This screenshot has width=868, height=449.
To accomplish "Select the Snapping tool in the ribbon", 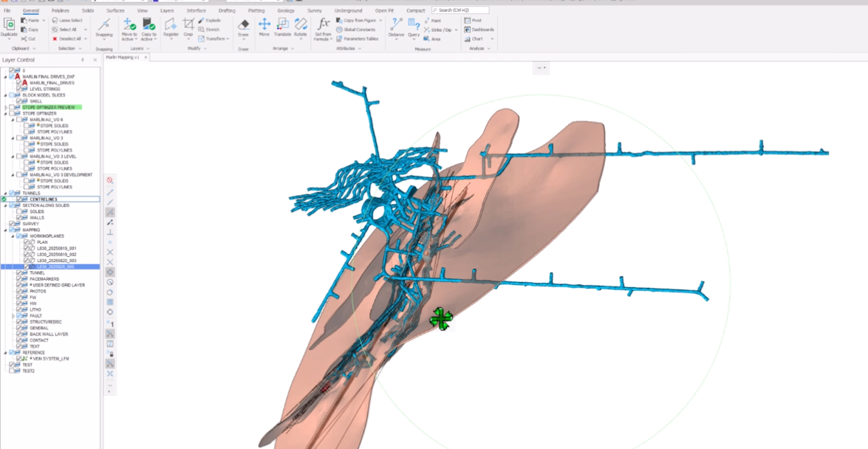I will tap(104, 28).
